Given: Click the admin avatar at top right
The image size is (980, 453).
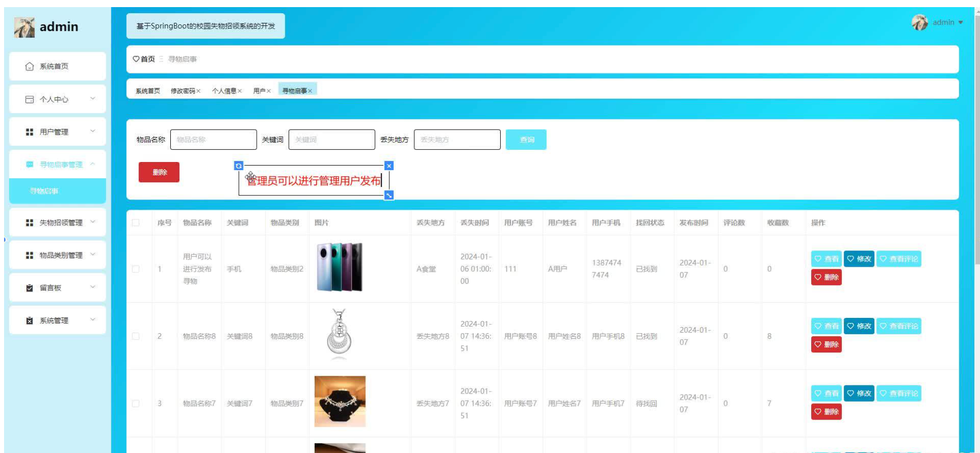Looking at the screenshot, I should tap(920, 22).
